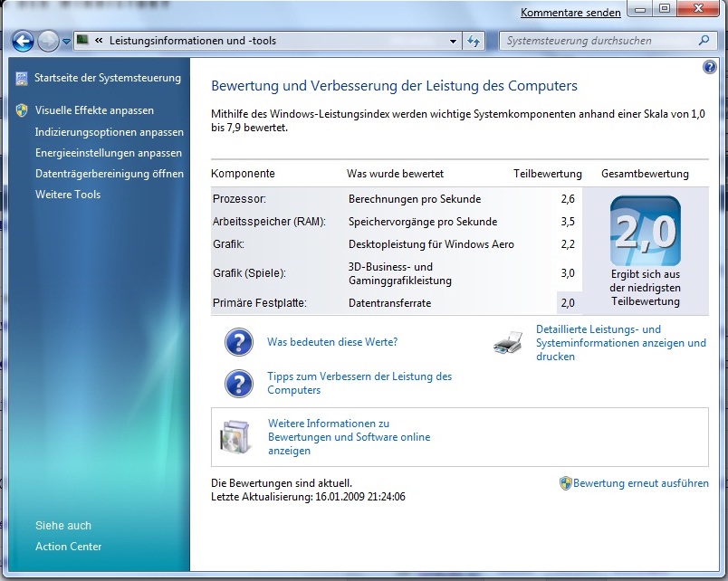Click the Prozessor score 2,6
This screenshot has height=581, width=728.
(x=568, y=199)
